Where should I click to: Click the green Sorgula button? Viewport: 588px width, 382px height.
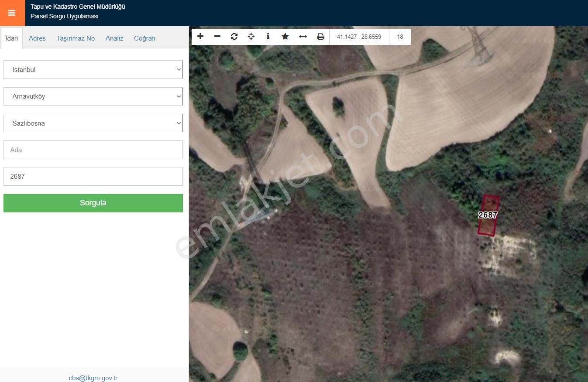point(93,203)
